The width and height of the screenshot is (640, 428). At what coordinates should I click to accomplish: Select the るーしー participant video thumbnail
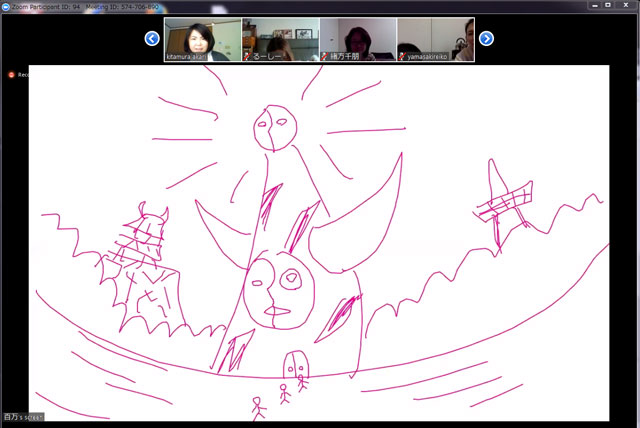click(x=280, y=39)
